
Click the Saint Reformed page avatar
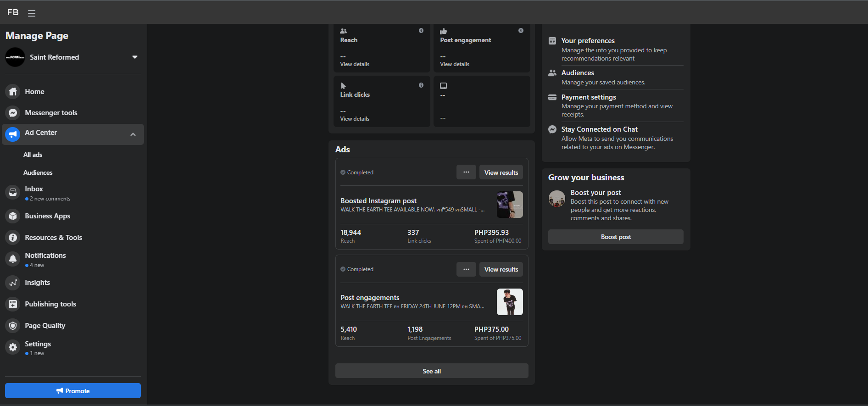15,57
